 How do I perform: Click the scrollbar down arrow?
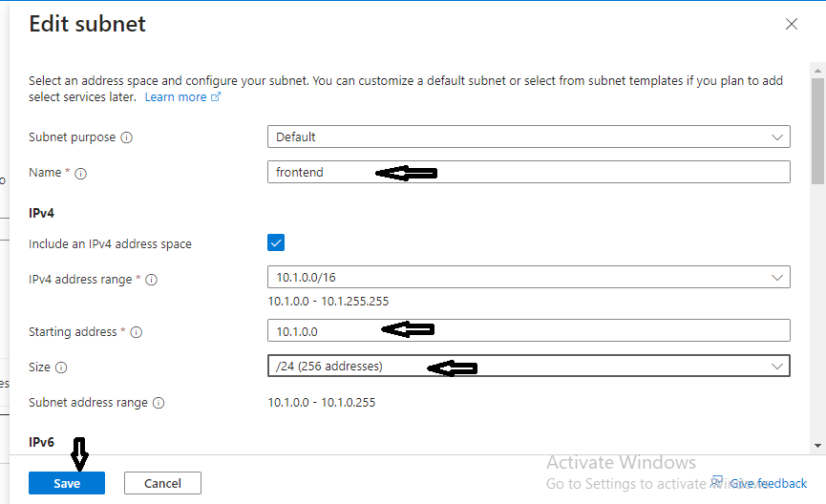tap(817, 445)
